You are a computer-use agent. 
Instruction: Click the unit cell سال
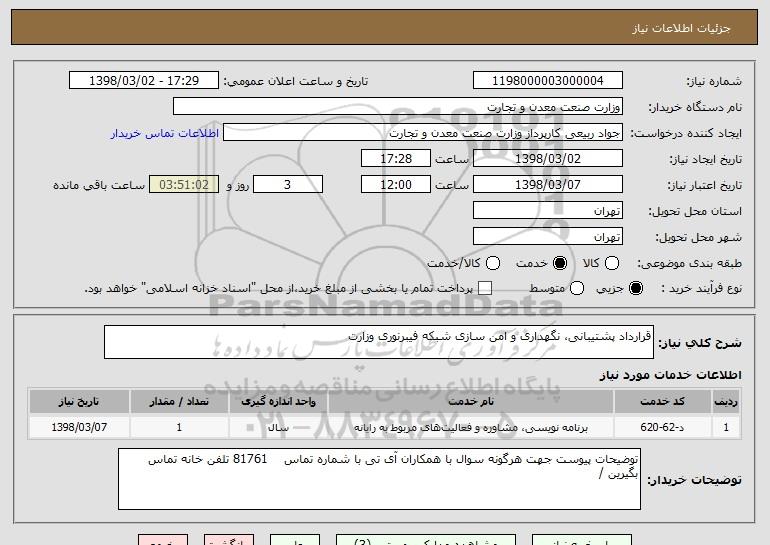click(278, 427)
